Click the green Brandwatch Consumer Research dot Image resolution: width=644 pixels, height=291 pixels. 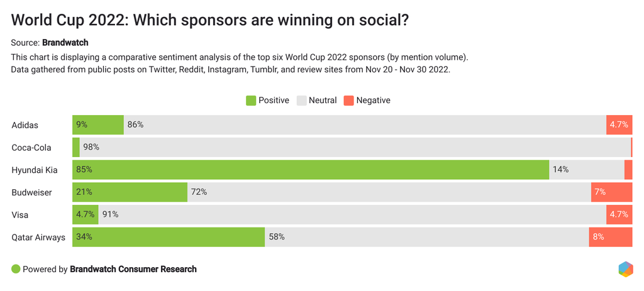(x=16, y=269)
